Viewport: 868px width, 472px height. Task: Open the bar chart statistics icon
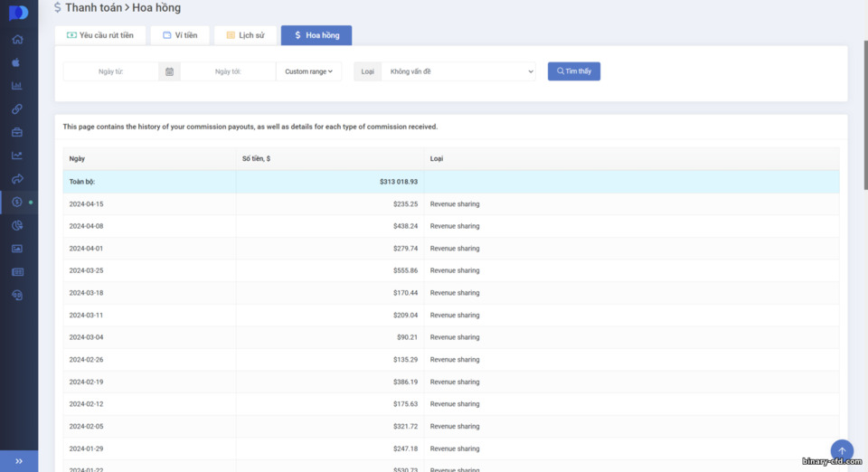[16, 86]
